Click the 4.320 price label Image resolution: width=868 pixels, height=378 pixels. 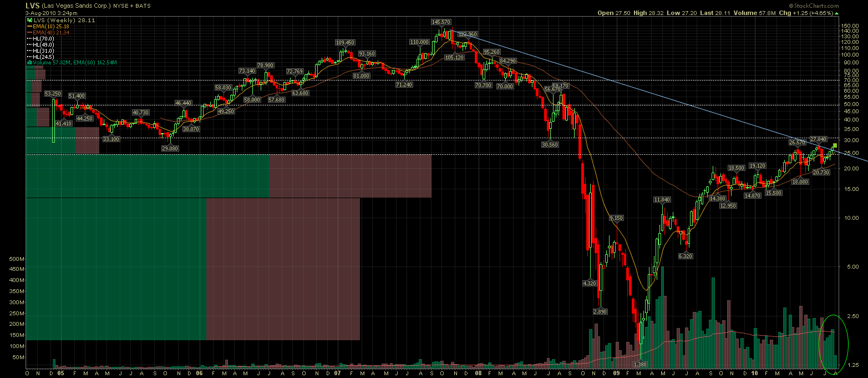(589, 283)
